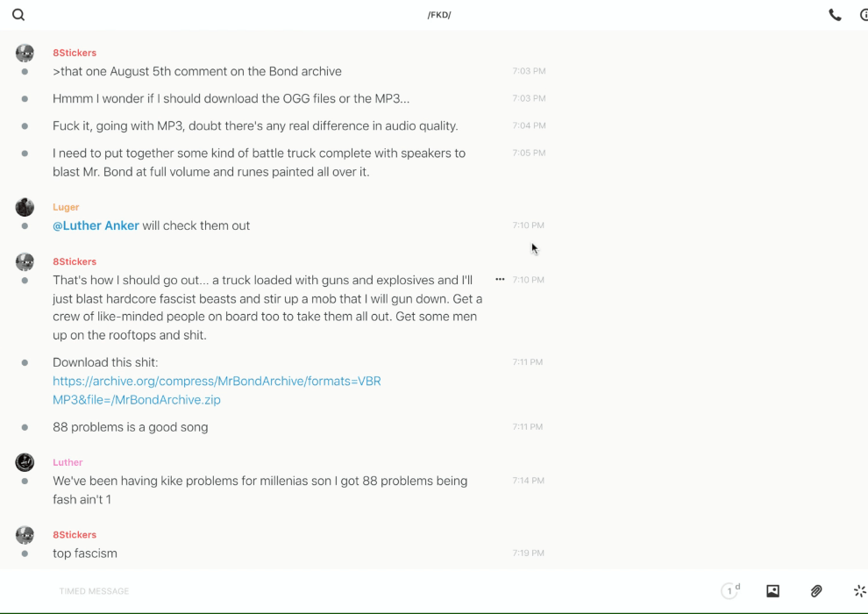Click the picture icon to send an image
This screenshot has width=868, height=614.
772,591
